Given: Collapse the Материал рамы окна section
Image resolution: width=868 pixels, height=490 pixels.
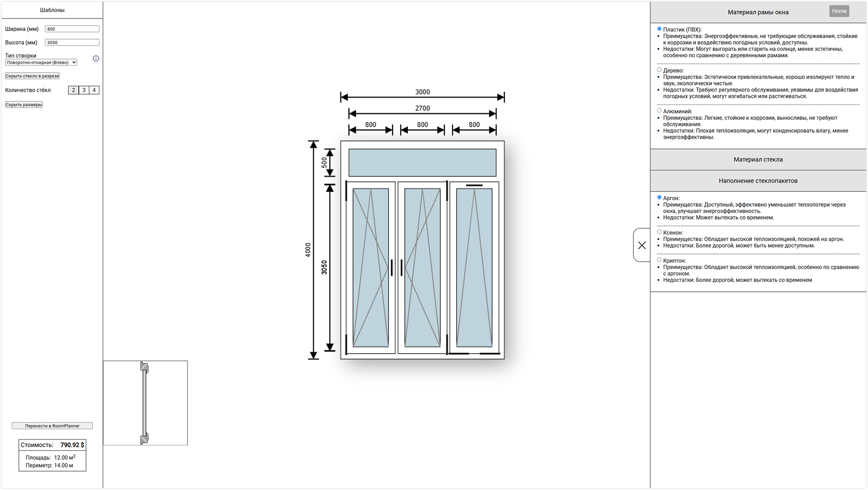Looking at the screenshot, I should [x=758, y=12].
